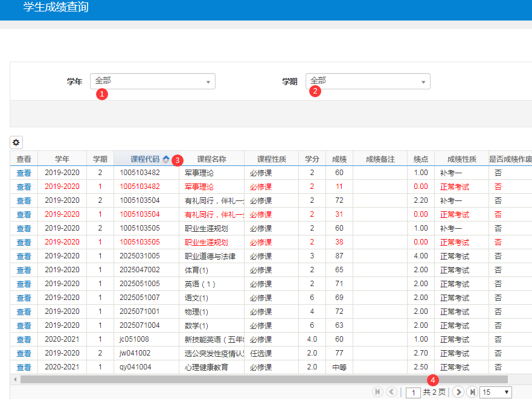Click the 学期 column header

tap(100, 159)
